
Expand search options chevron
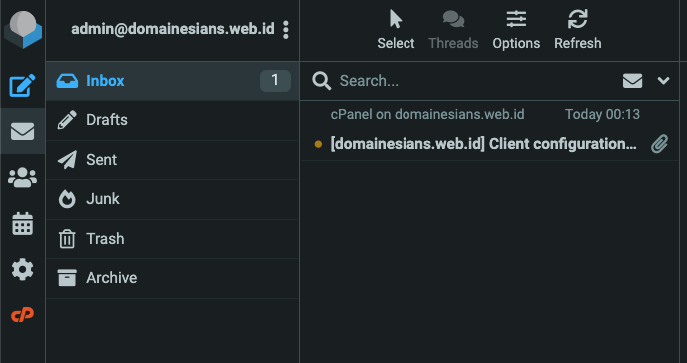click(663, 81)
